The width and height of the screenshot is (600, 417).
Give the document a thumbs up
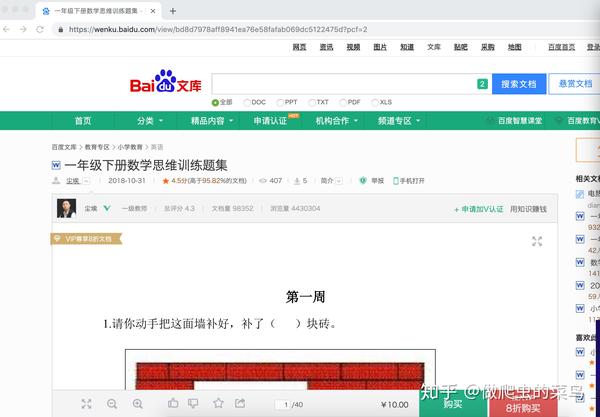173,403
